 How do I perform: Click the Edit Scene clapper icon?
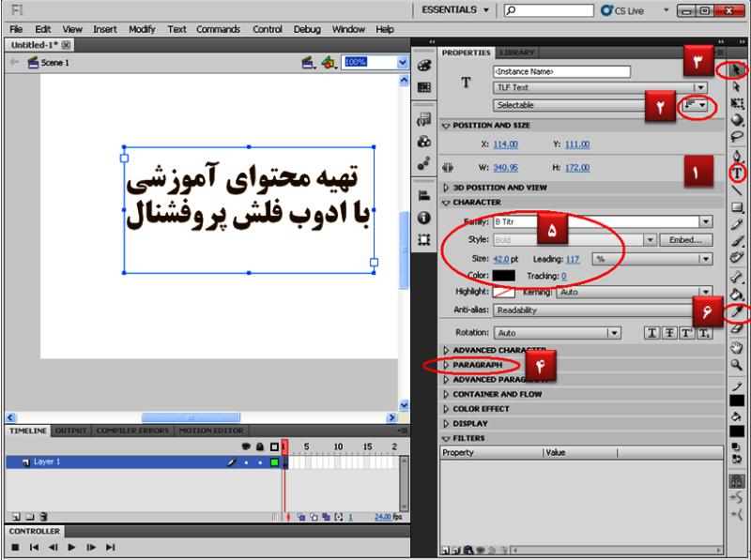click(308, 62)
